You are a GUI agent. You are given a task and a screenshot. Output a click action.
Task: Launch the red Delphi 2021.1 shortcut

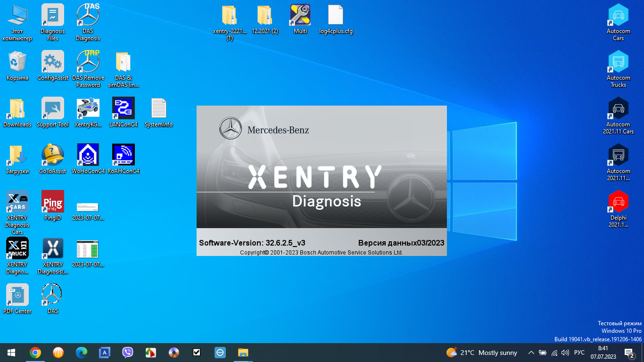point(618,208)
